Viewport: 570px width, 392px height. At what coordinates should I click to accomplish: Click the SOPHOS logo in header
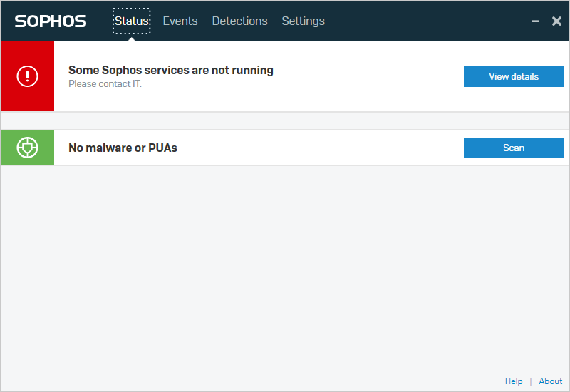pos(51,21)
